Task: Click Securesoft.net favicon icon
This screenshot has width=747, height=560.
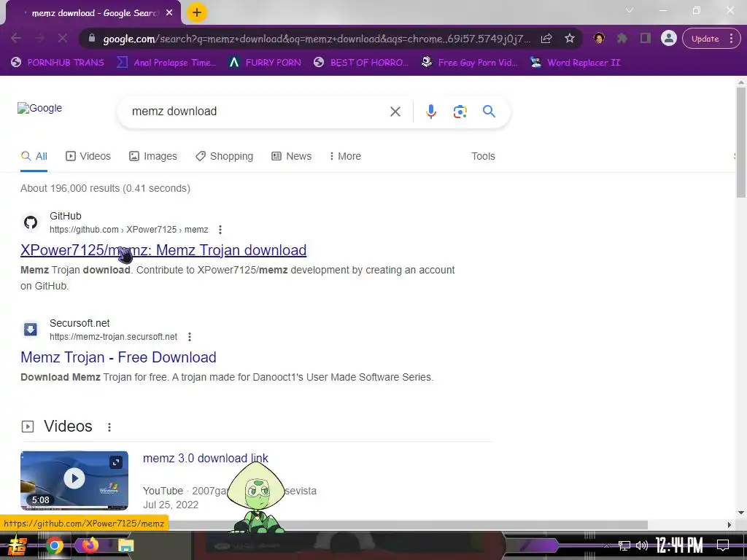Action: [31, 330]
